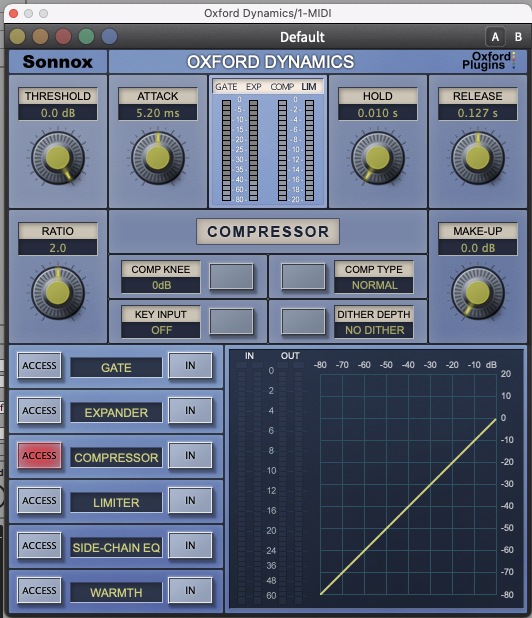Click the GATE gain reduction meter
This screenshot has height=618, width=532.
pyautogui.click(x=226, y=151)
